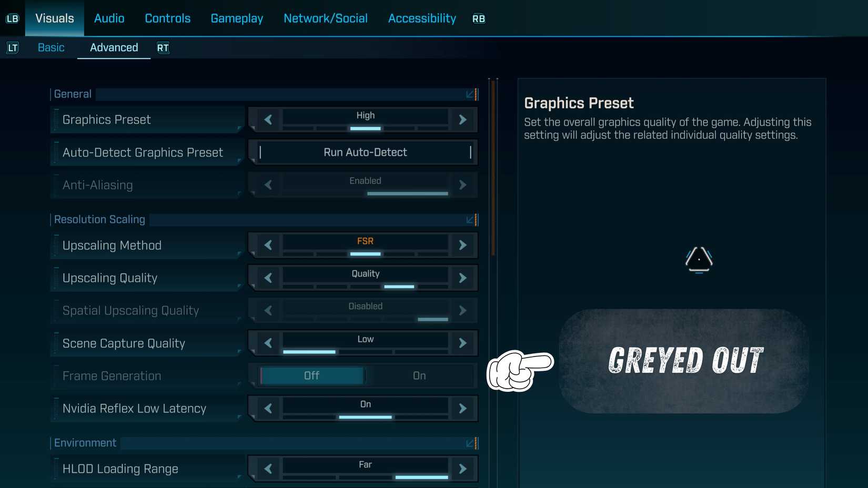The width and height of the screenshot is (868, 488).
Task: Collapse the Environment section
Action: click(x=470, y=443)
